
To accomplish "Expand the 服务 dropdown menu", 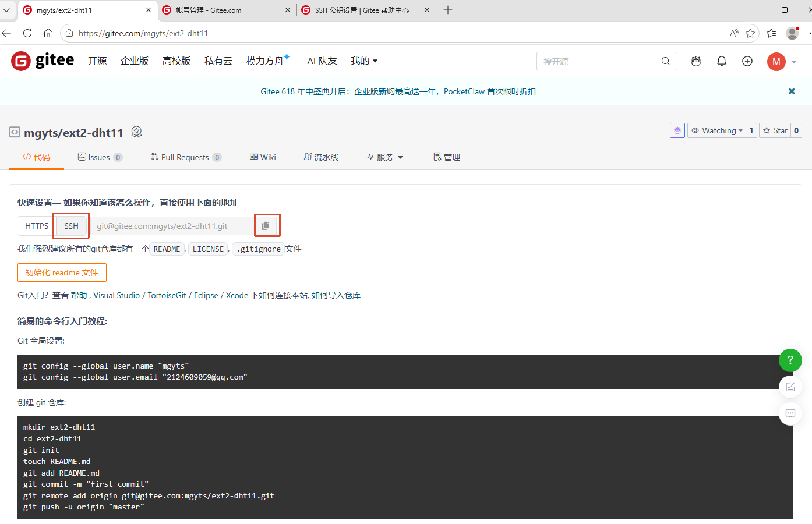I will 384,157.
